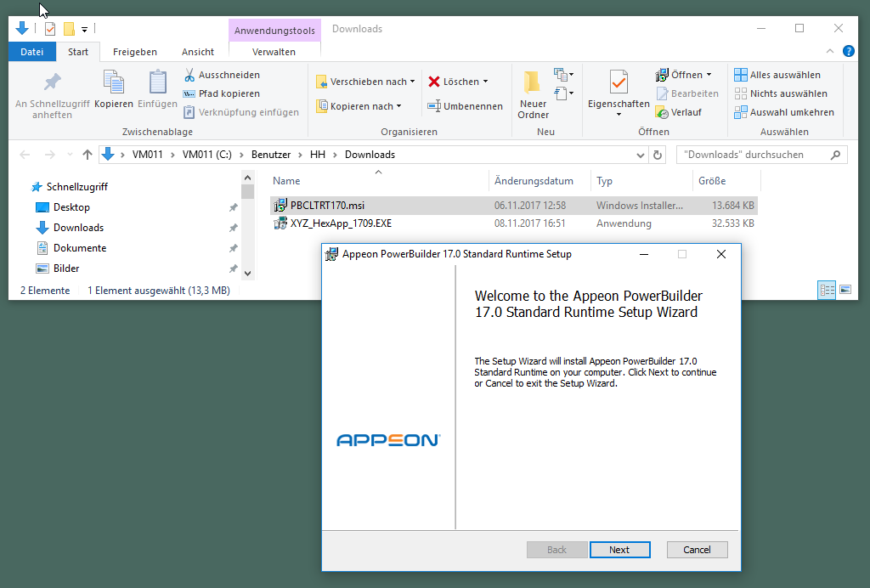
Task: Switch to the Start ribbon tab
Action: click(77, 52)
